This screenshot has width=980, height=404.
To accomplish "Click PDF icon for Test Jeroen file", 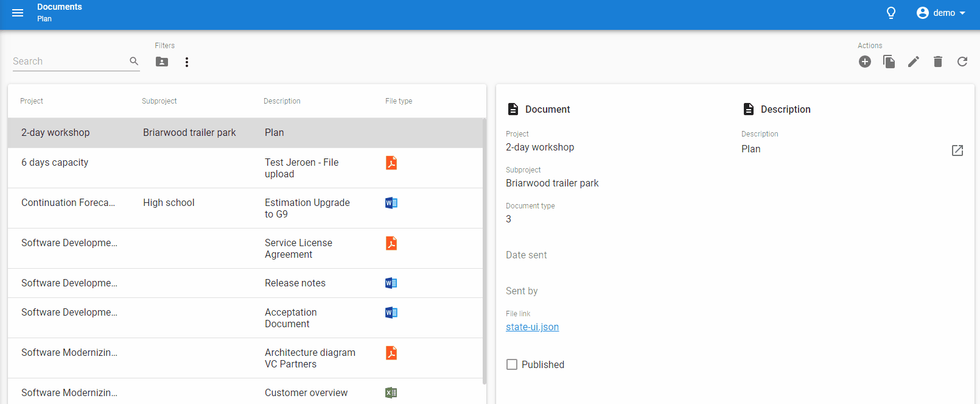I will point(391,163).
